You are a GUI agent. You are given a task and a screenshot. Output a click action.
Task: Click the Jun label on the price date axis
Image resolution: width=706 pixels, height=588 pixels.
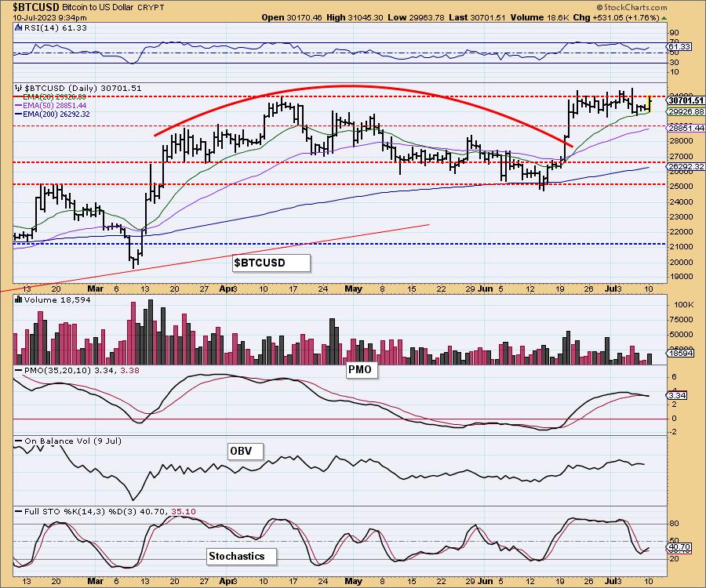(x=485, y=289)
